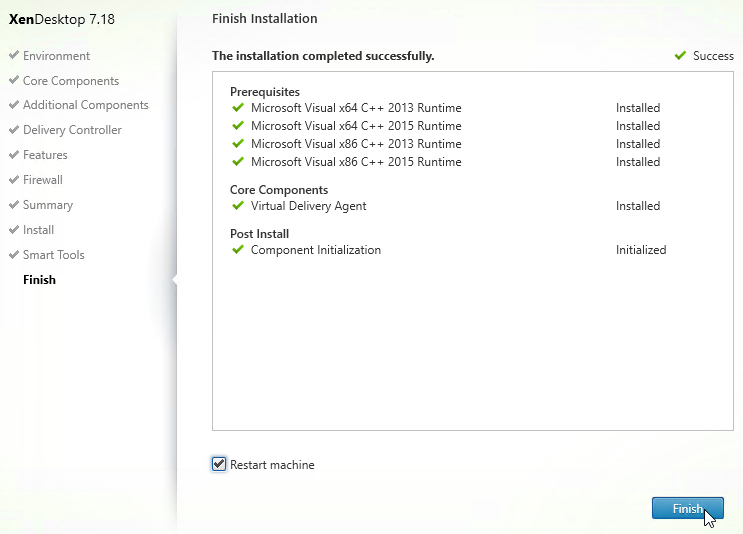Select the Finish step in sidebar

[x=39, y=280]
